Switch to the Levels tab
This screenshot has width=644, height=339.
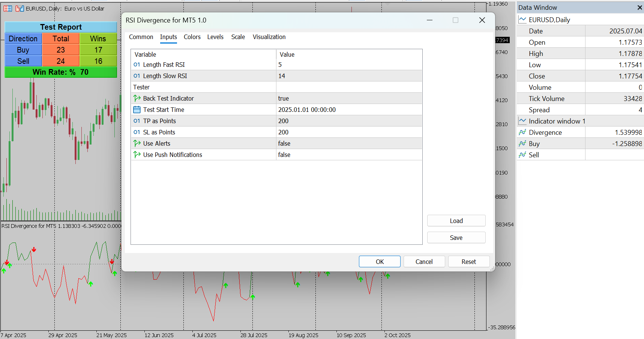[x=215, y=37]
